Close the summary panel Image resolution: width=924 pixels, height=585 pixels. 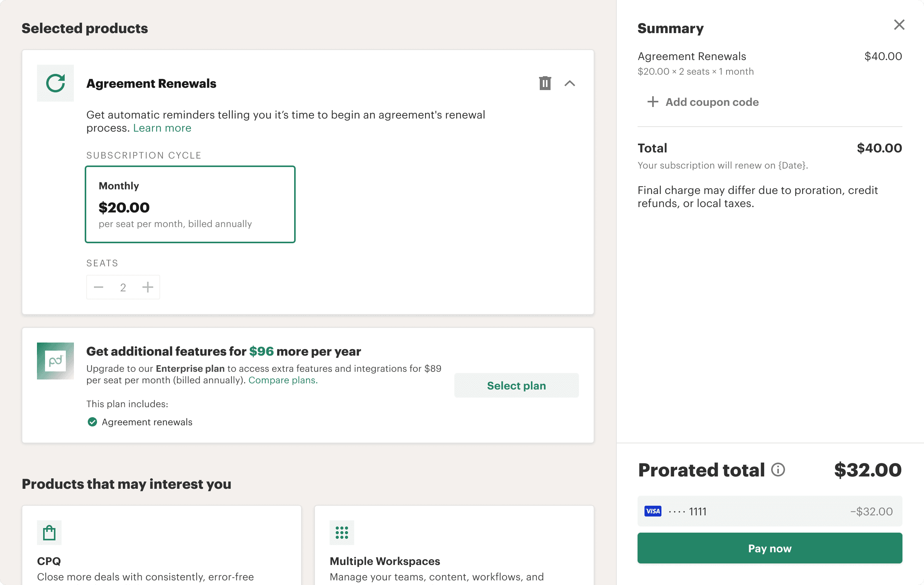[x=899, y=25]
